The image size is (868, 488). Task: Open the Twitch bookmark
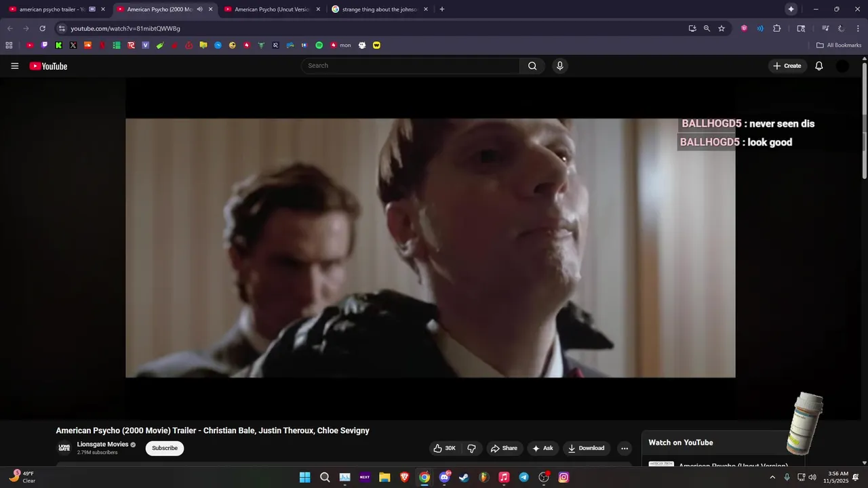[45, 45]
